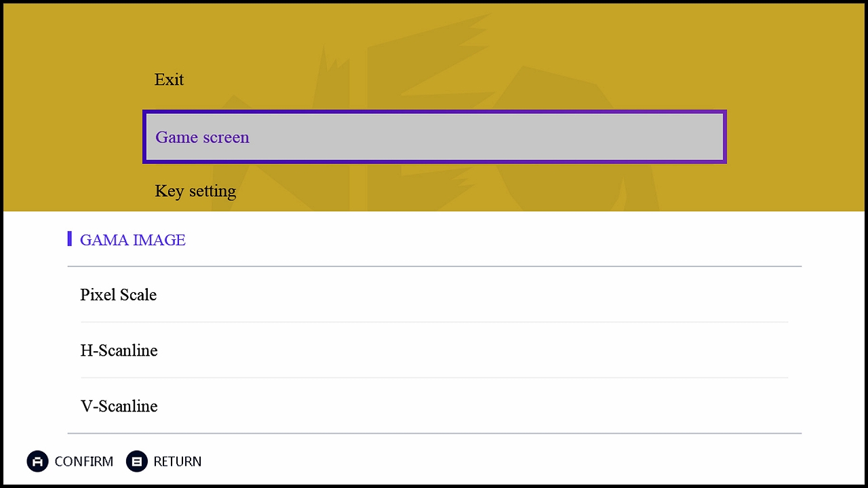Click the Key setting text
The width and height of the screenshot is (868, 488).
point(195,191)
